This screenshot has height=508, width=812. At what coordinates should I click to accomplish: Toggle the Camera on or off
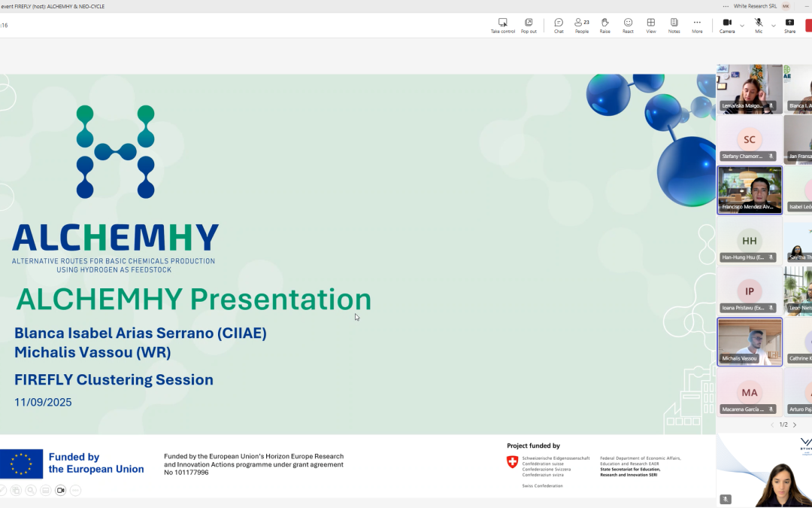click(x=726, y=26)
